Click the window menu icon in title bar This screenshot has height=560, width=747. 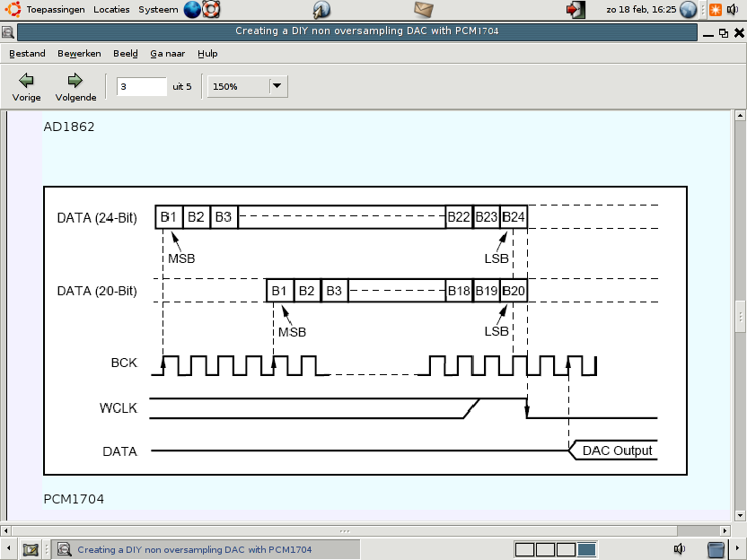click(x=7, y=32)
